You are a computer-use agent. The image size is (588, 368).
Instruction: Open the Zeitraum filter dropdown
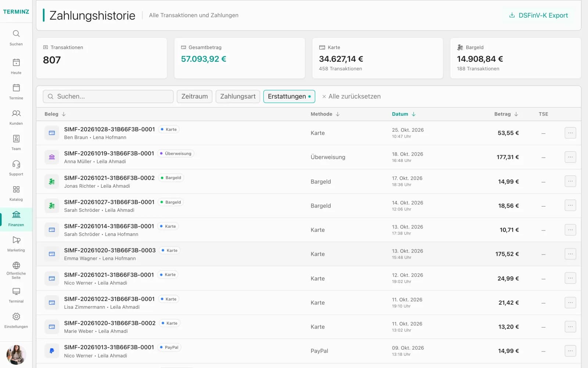click(x=194, y=96)
